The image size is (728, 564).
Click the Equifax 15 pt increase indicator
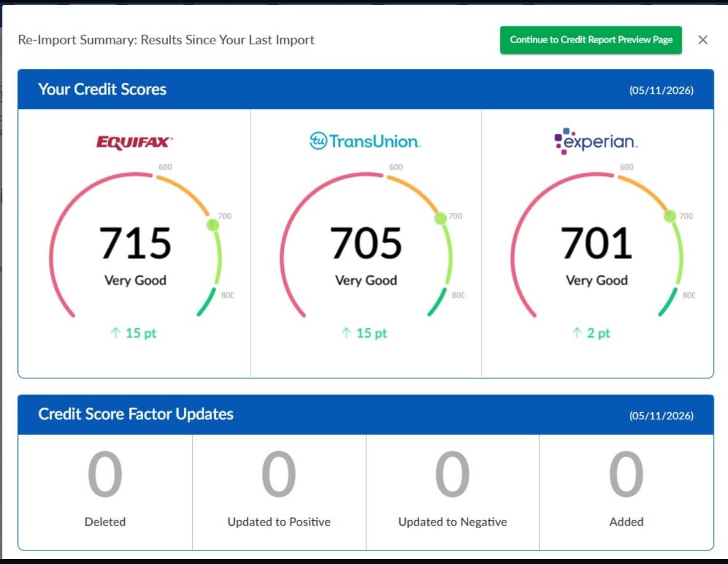pos(134,333)
